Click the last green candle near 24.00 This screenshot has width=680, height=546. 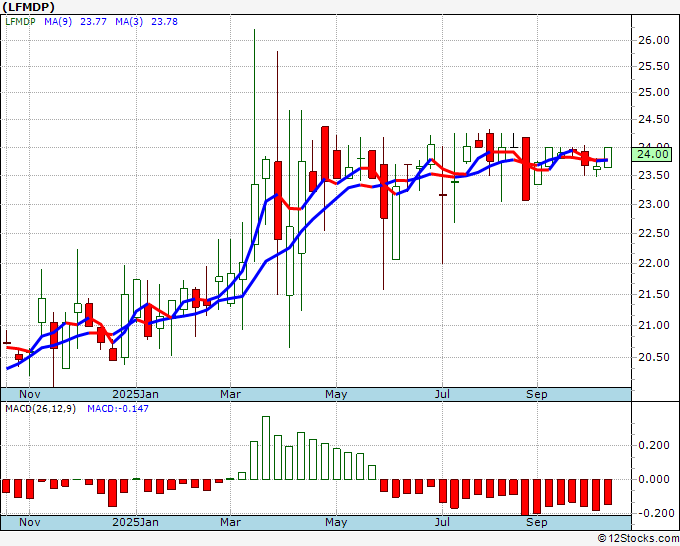coord(608,157)
